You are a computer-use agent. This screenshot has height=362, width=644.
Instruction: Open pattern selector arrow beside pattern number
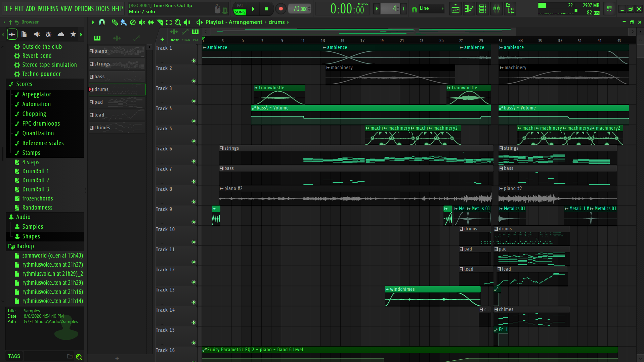pos(377,9)
